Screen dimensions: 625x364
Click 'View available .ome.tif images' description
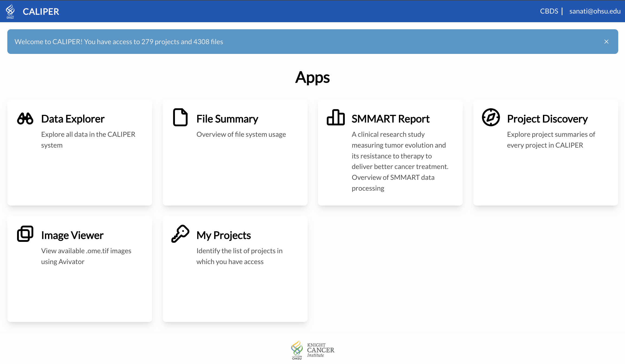point(86,251)
